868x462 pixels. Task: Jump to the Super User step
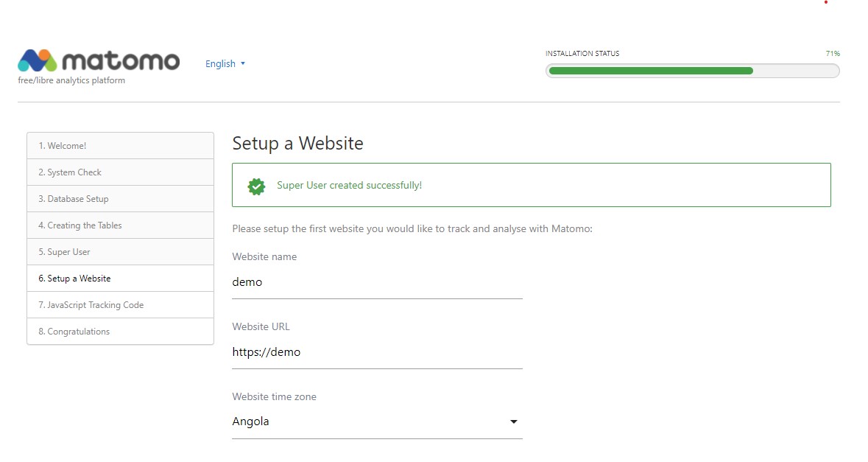(x=120, y=252)
